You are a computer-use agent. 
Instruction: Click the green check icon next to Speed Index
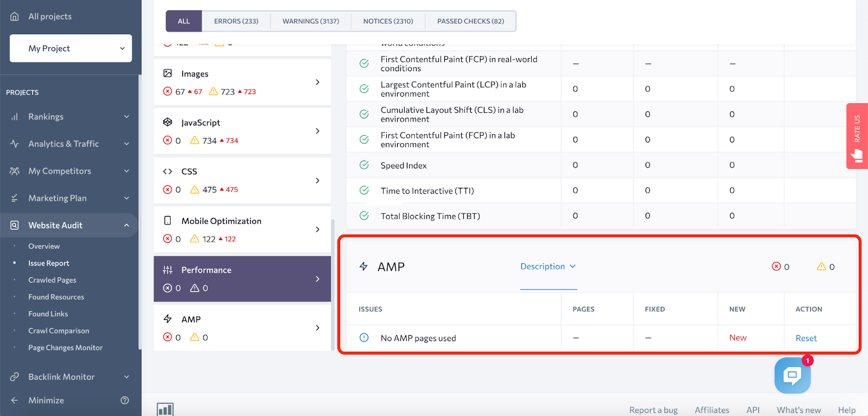[364, 165]
